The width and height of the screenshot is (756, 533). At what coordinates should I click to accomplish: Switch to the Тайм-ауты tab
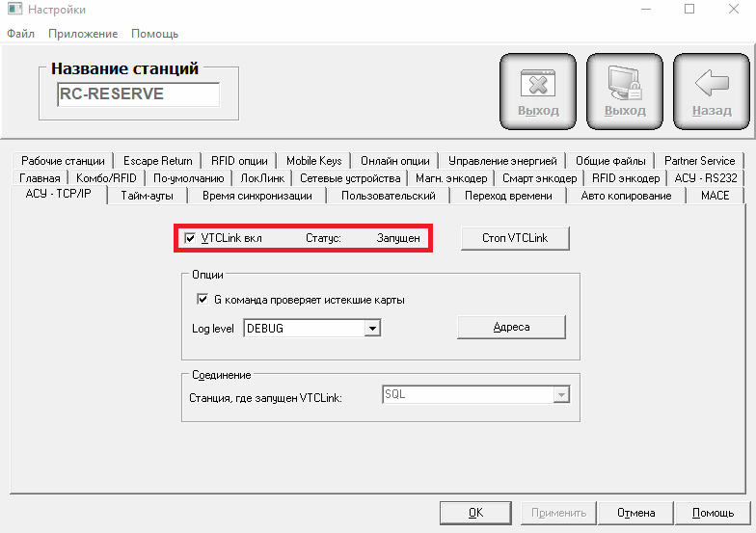click(147, 196)
